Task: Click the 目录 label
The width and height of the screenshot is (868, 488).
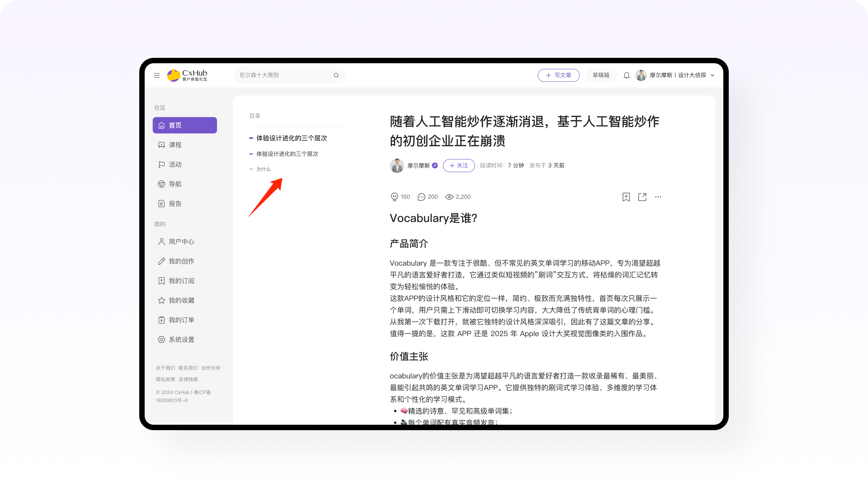Action: click(255, 115)
